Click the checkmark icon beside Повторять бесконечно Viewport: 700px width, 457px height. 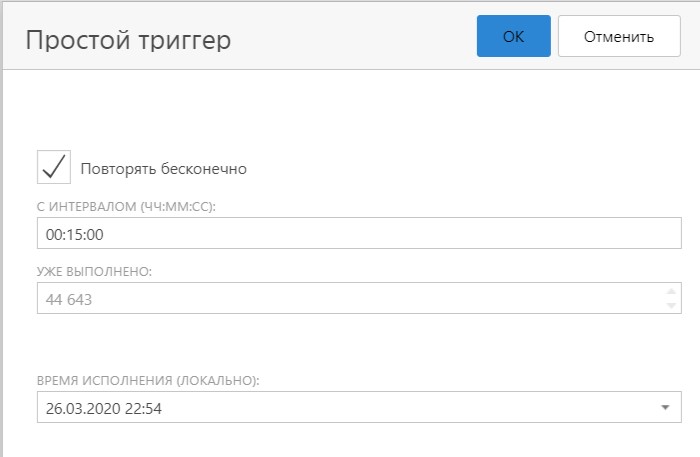pyautogui.click(x=54, y=167)
